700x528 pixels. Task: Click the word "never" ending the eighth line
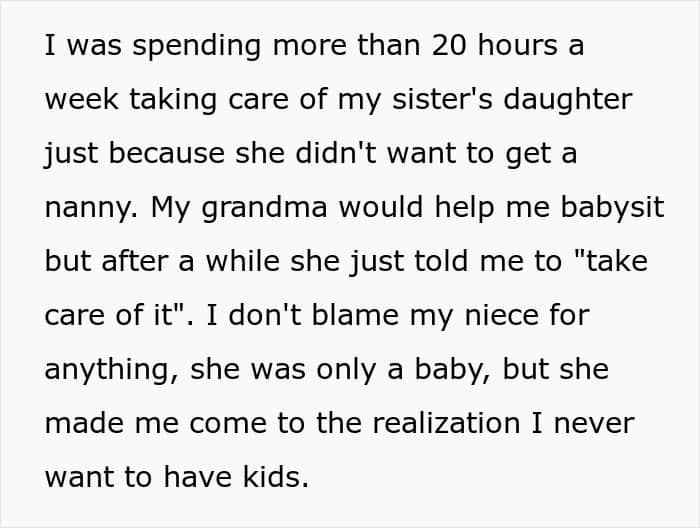[x=594, y=425]
